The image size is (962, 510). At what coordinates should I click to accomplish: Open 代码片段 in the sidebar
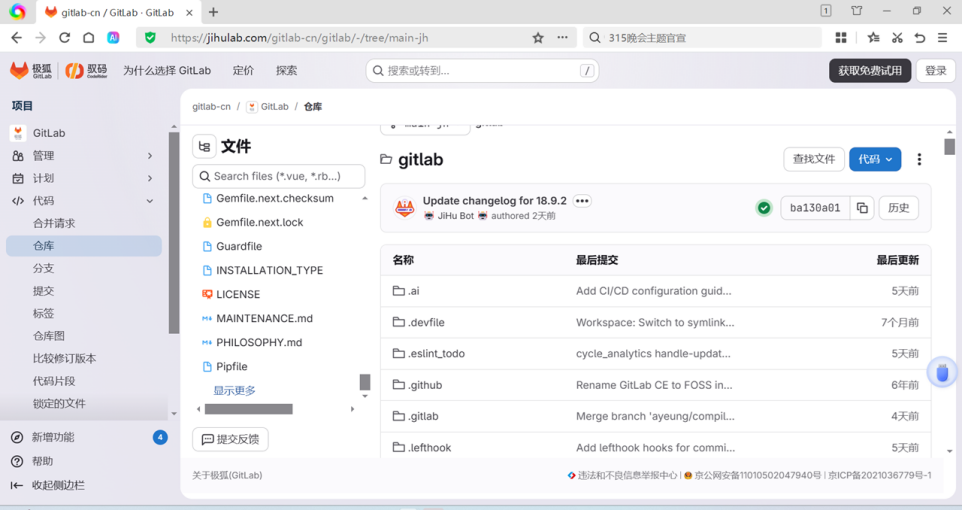[x=84, y=381]
